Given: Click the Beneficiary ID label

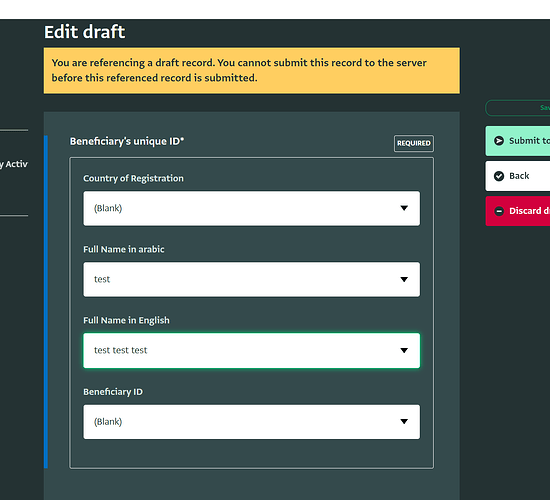Looking at the screenshot, I should coord(113,392).
